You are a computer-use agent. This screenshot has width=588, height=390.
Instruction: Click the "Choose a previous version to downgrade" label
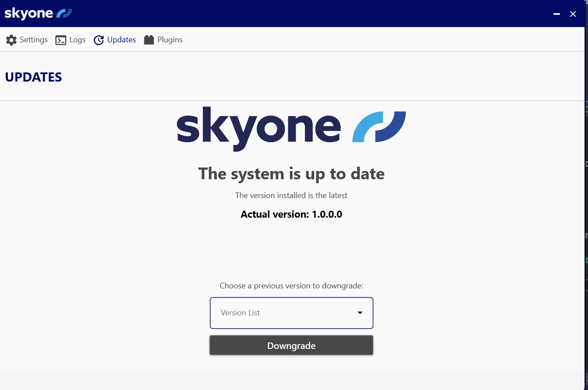[291, 286]
